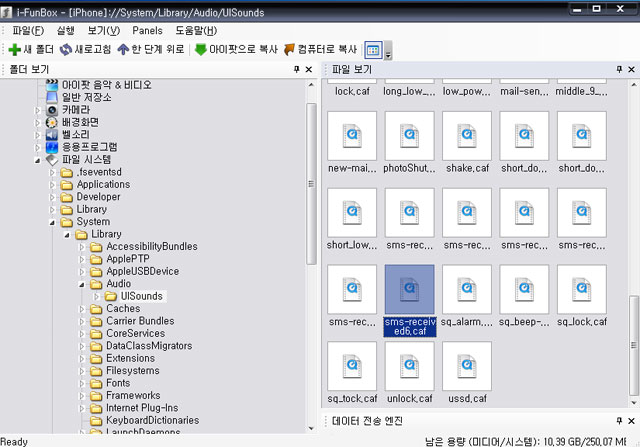Image resolution: width=640 pixels, height=447 pixels.
Task: Select the new-mai... file icon
Action: pos(352,136)
